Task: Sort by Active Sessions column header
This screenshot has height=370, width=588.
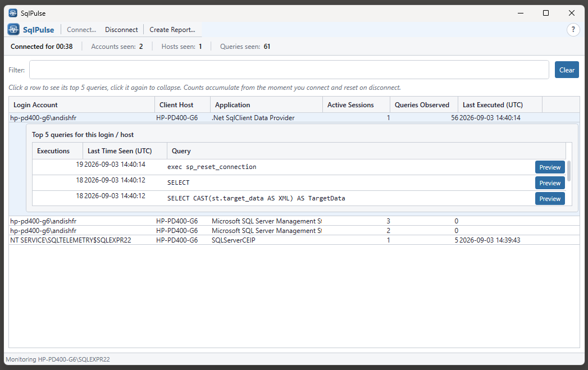Action: (x=356, y=105)
